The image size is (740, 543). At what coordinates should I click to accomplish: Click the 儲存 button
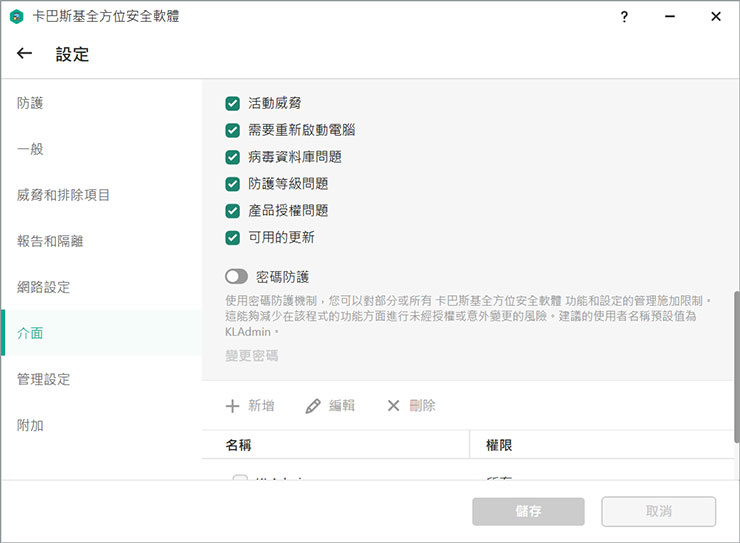point(528,511)
